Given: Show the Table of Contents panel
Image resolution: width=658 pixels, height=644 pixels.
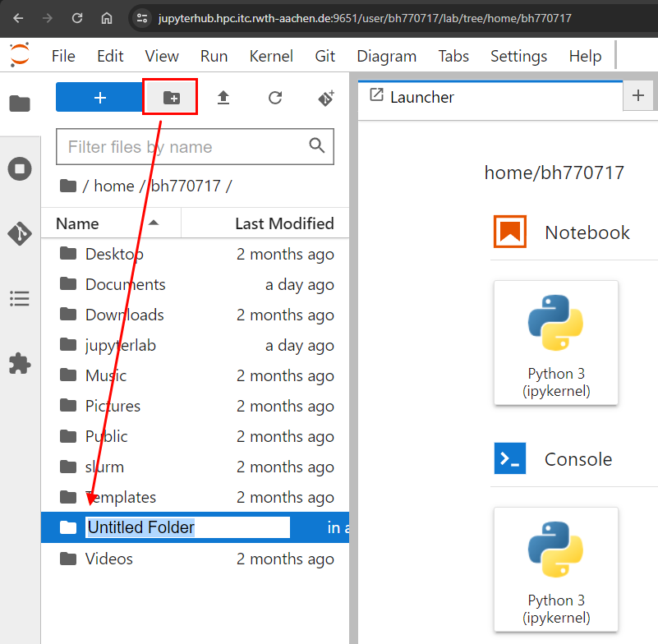Looking at the screenshot, I should [x=20, y=298].
